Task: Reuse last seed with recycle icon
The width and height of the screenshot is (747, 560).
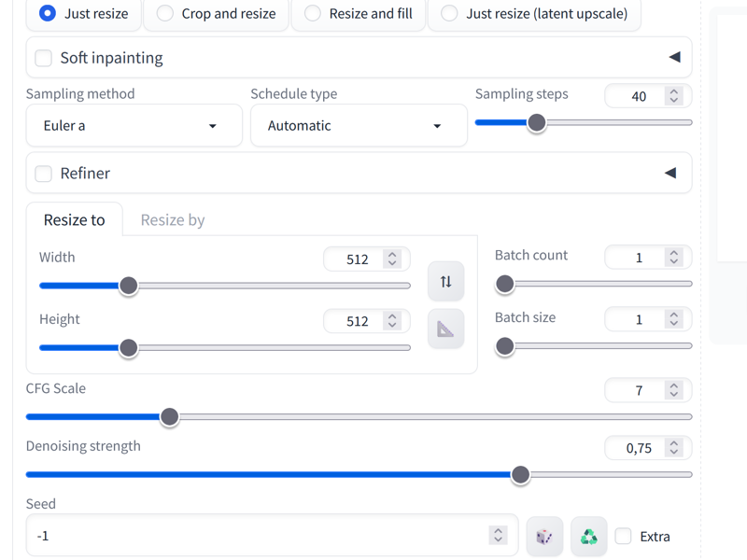Action: pyautogui.click(x=589, y=537)
